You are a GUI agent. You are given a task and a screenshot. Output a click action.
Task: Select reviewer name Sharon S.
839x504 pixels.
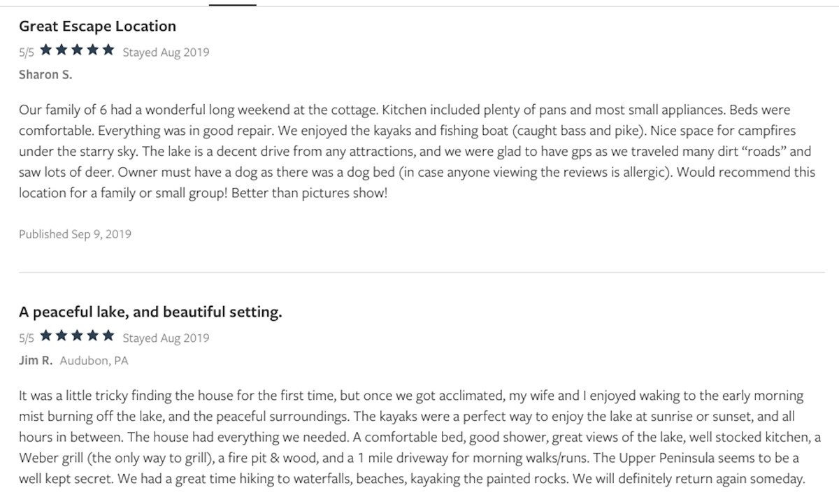click(x=45, y=75)
